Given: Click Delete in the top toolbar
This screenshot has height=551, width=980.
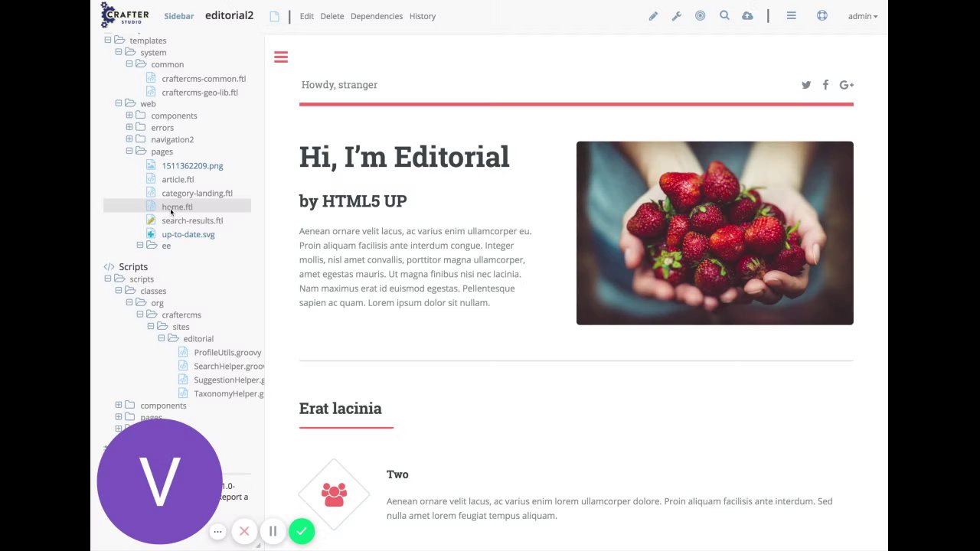Looking at the screenshot, I should tap(332, 16).
